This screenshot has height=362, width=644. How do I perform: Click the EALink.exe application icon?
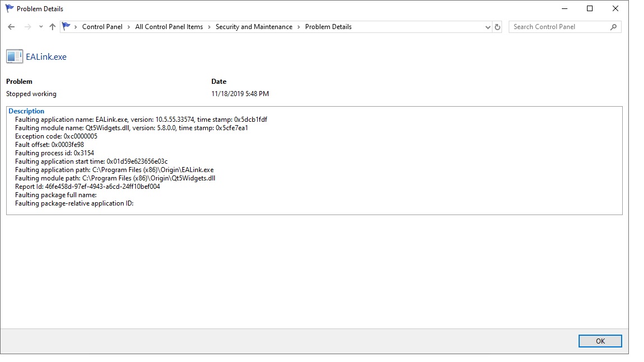click(15, 56)
